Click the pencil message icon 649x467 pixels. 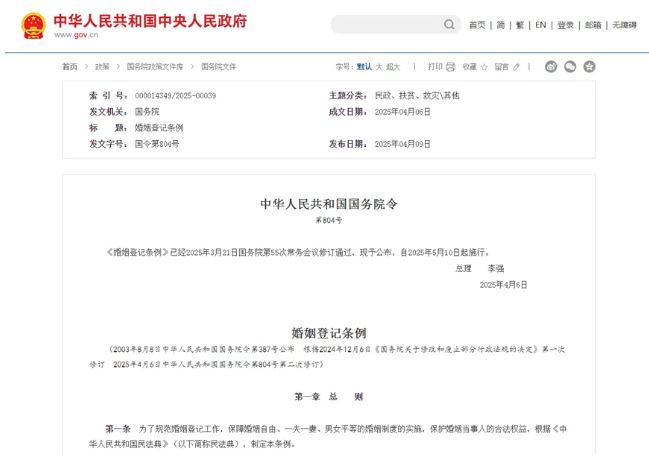tap(516, 67)
